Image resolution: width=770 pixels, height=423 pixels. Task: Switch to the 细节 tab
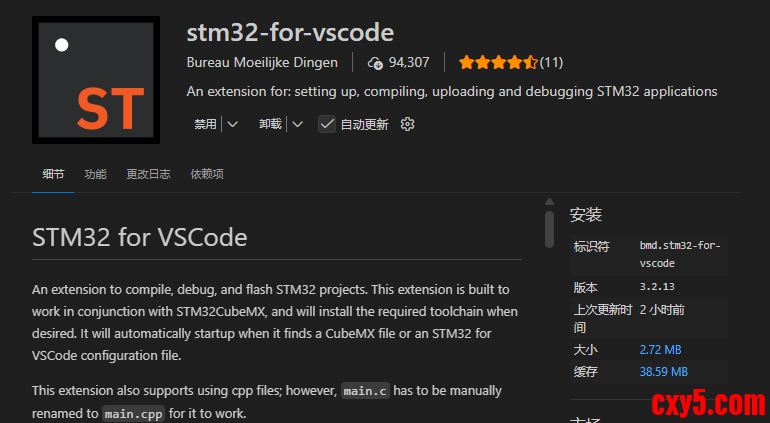click(53, 174)
